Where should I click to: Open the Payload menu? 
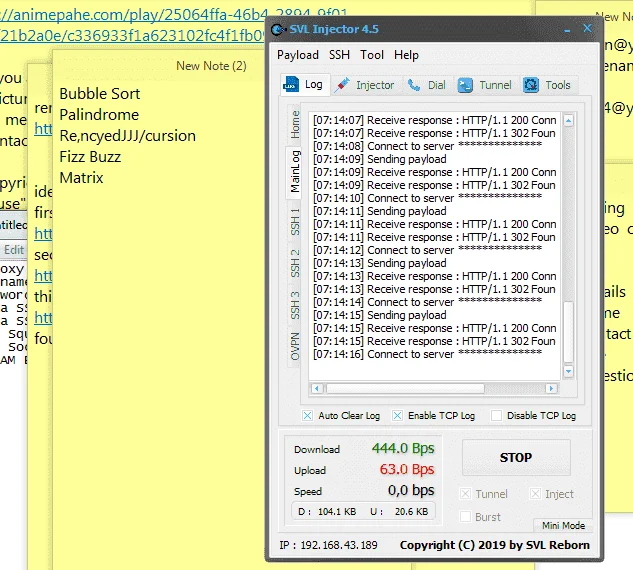[298, 55]
